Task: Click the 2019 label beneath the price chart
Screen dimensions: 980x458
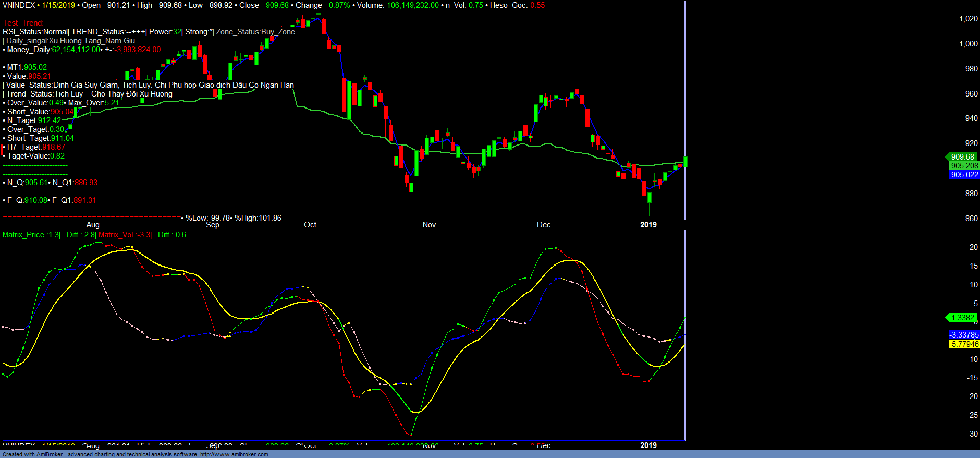Action: [x=648, y=225]
